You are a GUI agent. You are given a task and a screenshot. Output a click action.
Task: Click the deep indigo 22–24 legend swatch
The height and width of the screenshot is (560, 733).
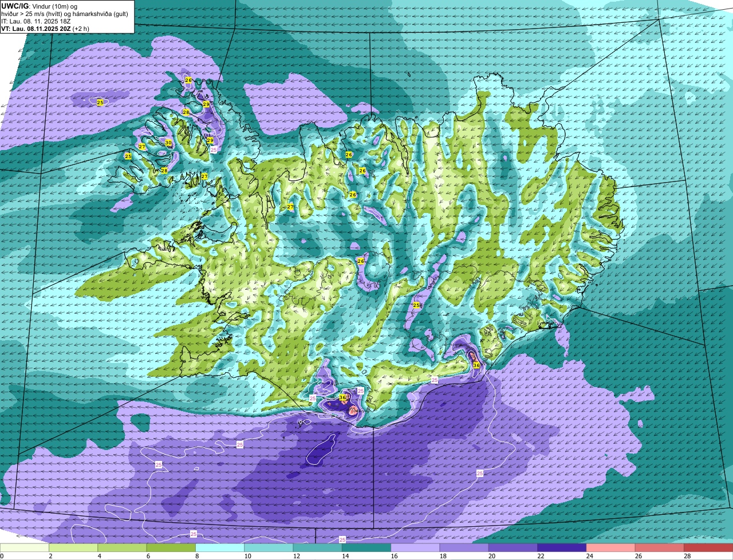pyautogui.click(x=562, y=548)
